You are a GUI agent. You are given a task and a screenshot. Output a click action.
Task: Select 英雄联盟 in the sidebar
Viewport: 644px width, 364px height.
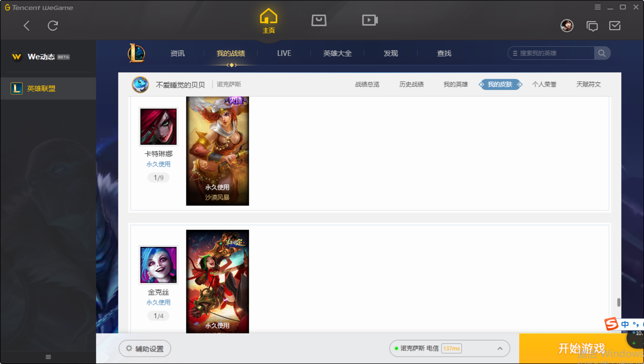point(48,88)
